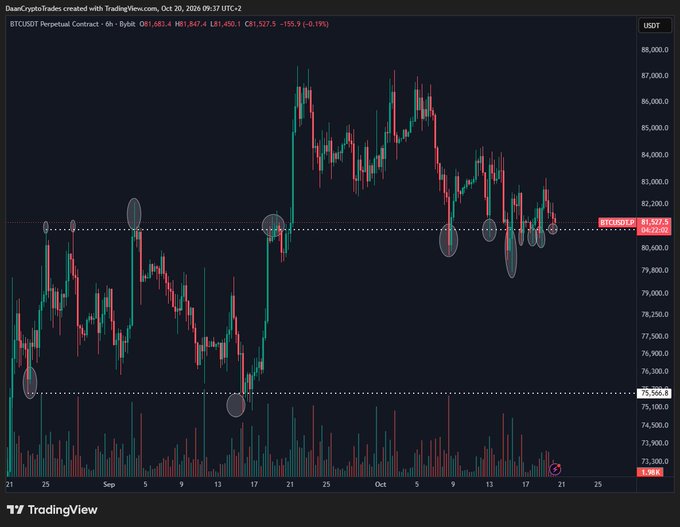Viewport: 680px width, 527px height.
Task: Click the 1.98K volume label
Action: tap(650, 472)
